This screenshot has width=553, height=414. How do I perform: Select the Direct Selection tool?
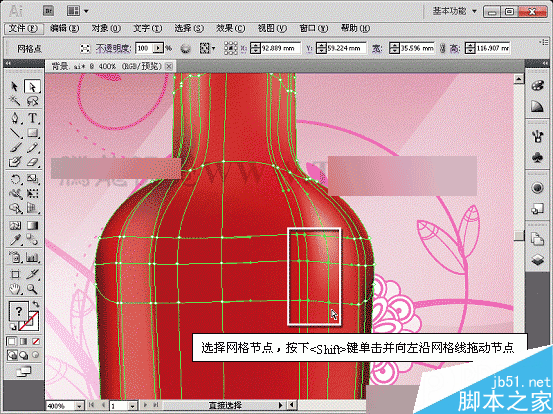click(32, 86)
